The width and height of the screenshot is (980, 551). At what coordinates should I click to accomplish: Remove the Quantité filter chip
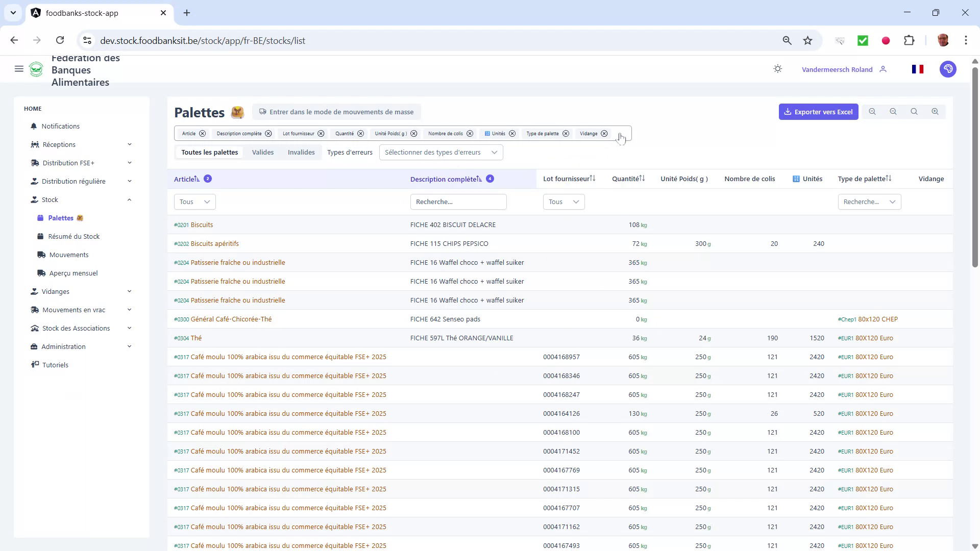[361, 134]
